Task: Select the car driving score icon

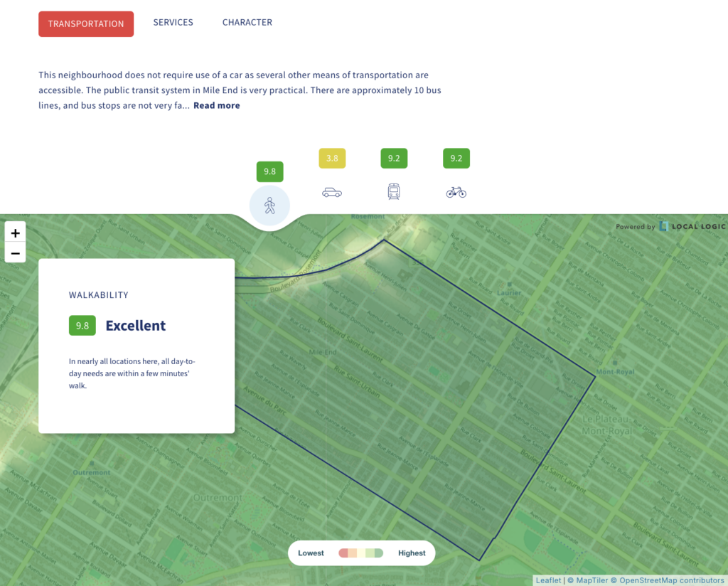Action: point(331,191)
